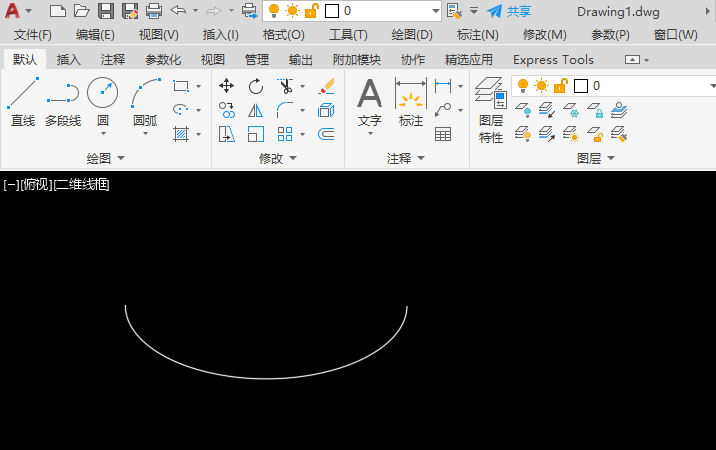Expand the 图层 panel

pos(595,158)
